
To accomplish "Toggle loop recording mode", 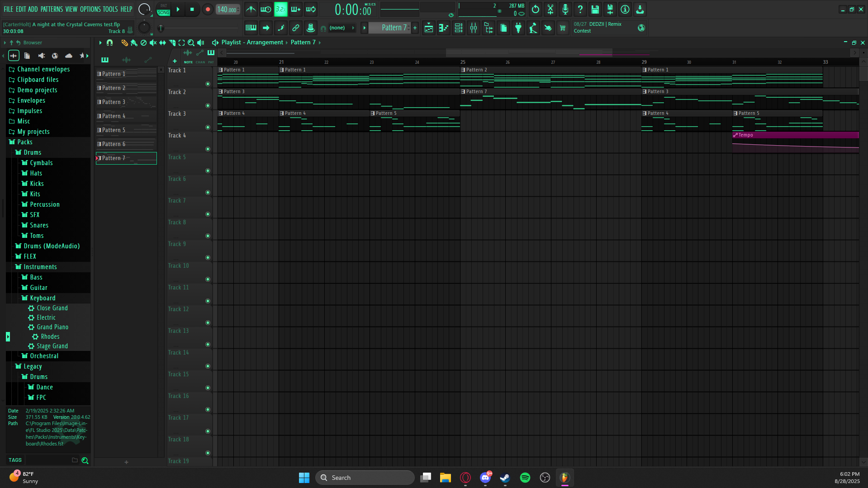I will click(311, 9).
